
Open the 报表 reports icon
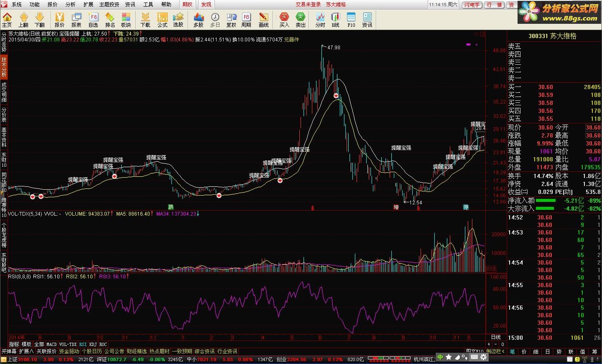(x=77, y=20)
